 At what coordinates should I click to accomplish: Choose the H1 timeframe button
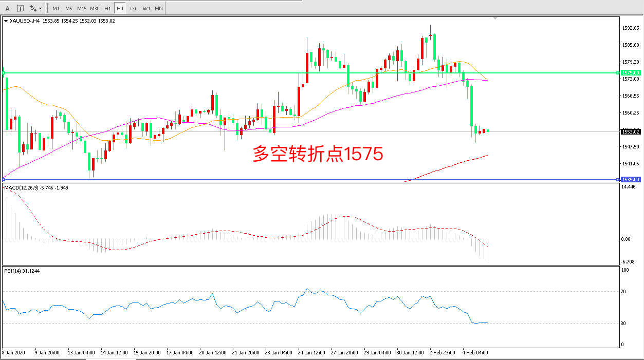[107, 8]
